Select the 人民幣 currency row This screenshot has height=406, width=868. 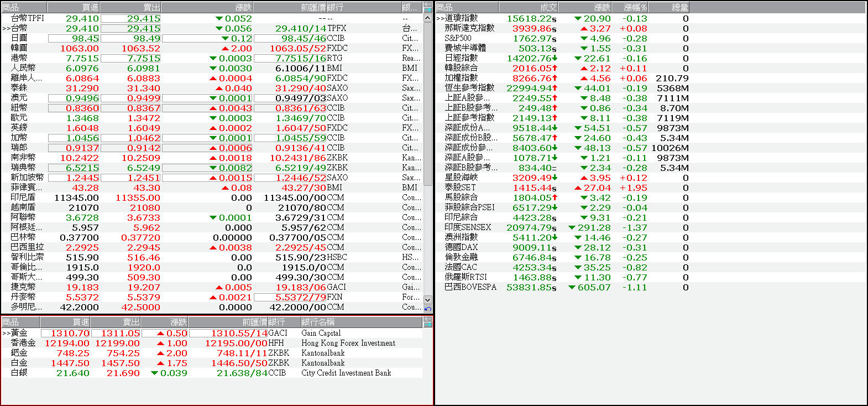coord(212,68)
